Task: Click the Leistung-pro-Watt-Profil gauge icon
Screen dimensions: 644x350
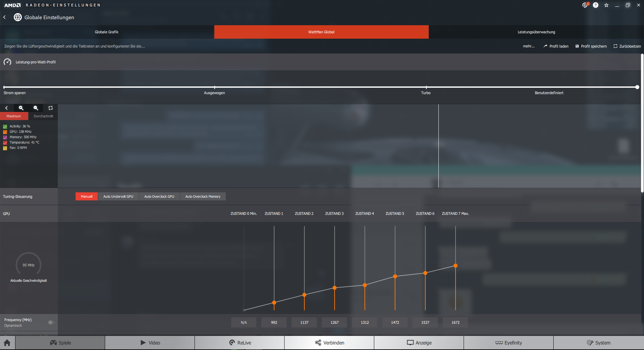Action: (x=7, y=62)
